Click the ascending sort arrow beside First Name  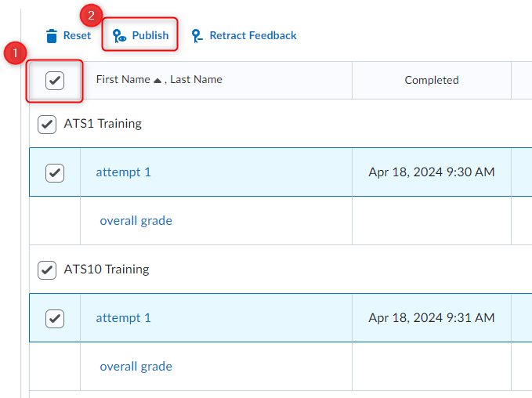(157, 80)
